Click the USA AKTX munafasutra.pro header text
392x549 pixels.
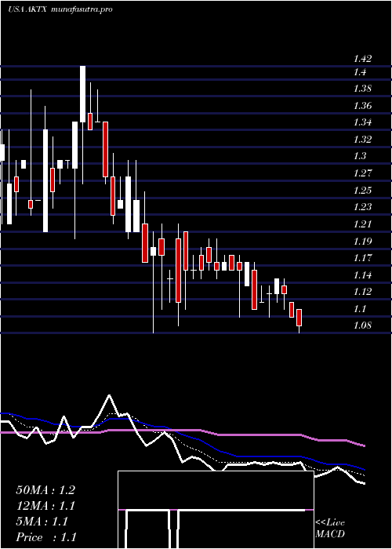[x=60, y=9]
